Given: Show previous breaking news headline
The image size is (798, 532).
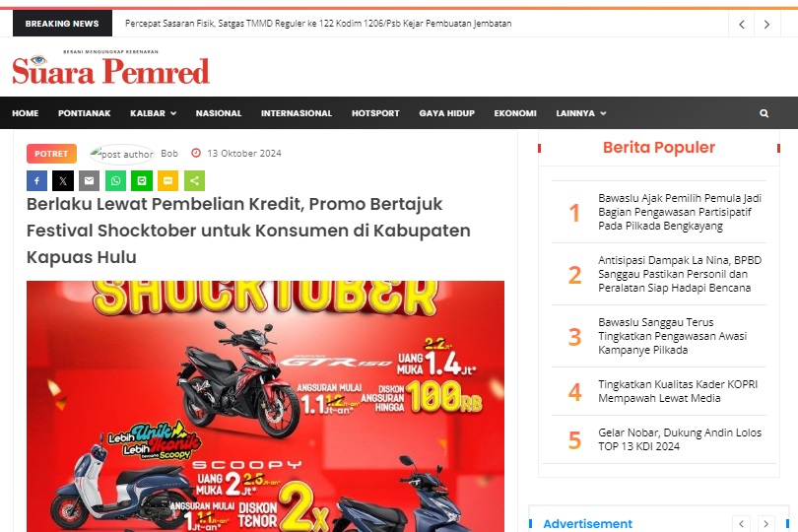Looking at the screenshot, I should point(742,24).
